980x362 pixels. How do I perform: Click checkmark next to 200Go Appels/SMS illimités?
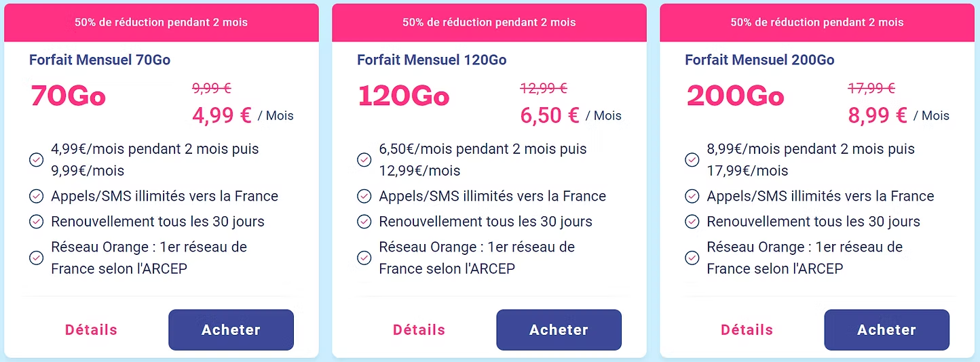(x=692, y=197)
